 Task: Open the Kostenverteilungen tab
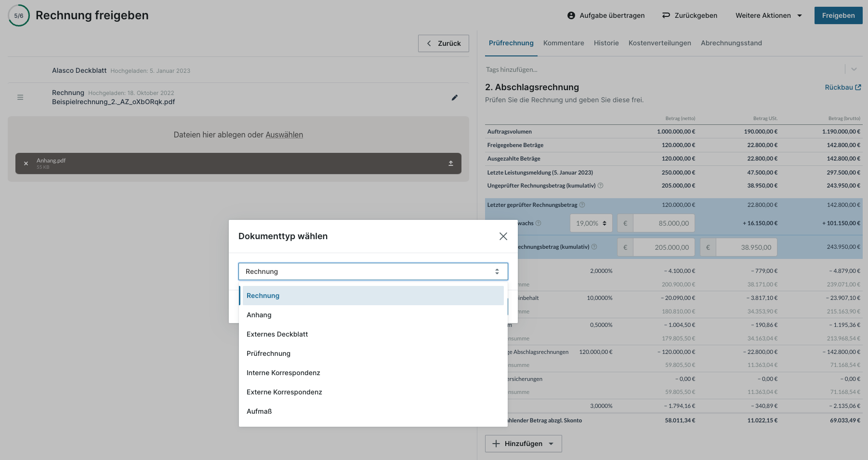[x=659, y=43]
